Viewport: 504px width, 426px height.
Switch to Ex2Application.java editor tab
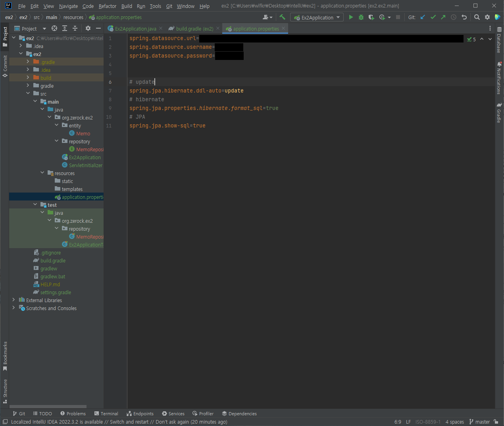pos(135,29)
